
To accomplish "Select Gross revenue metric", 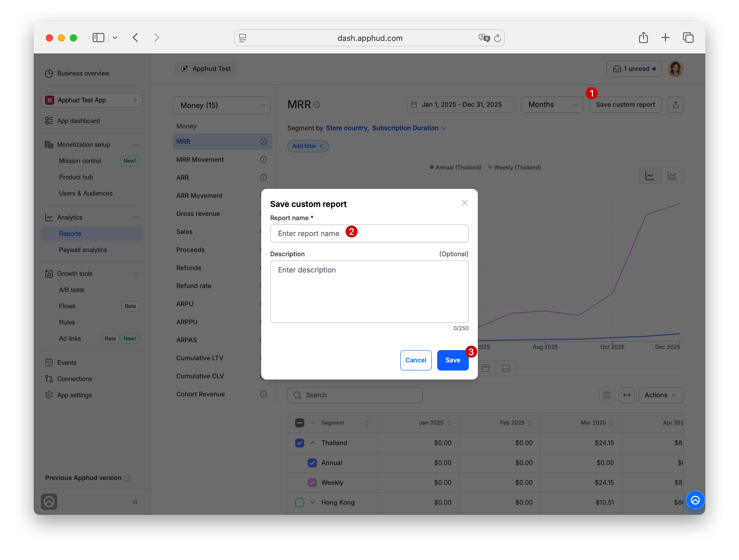I will [198, 214].
